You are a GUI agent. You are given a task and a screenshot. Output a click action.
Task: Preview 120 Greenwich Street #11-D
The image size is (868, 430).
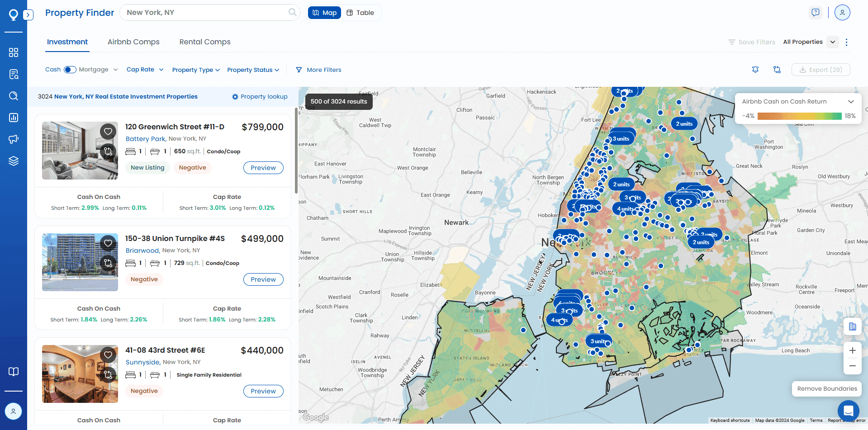263,168
